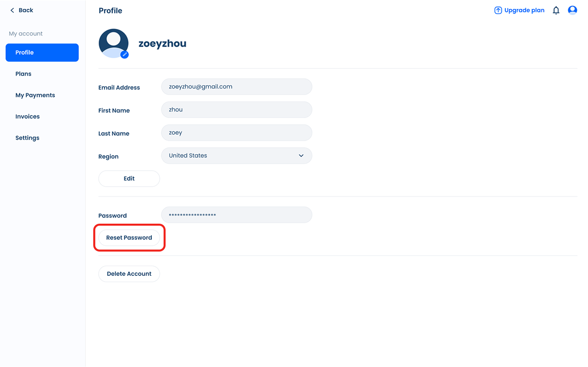Open the notifications bell

[x=556, y=10]
